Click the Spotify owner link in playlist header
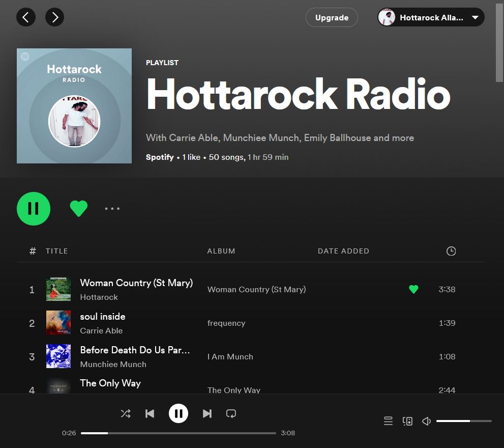The width and height of the screenshot is (504, 448). 160,157
